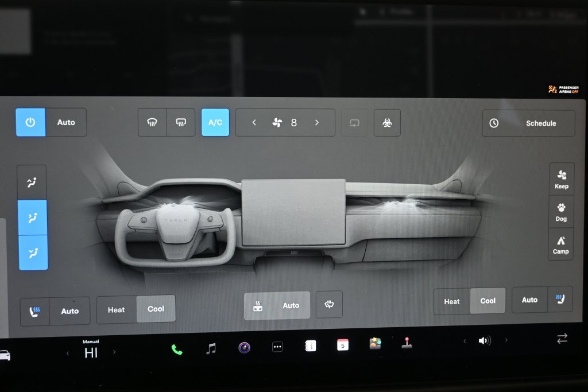Viewport: 588px width, 392px height.
Task: Decrease fan speed with left chevron
Action: pos(254,123)
